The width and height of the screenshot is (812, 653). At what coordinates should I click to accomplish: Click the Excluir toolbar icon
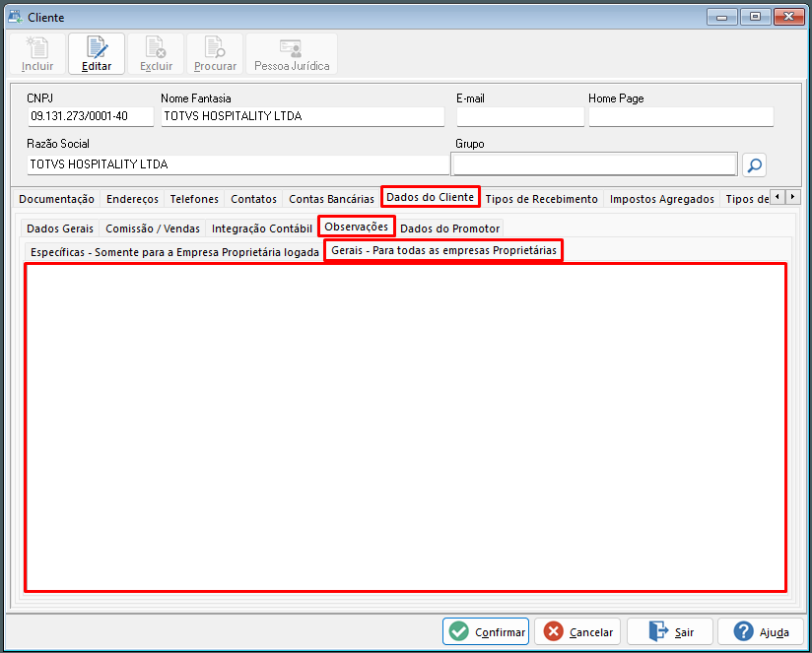pyautogui.click(x=156, y=54)
